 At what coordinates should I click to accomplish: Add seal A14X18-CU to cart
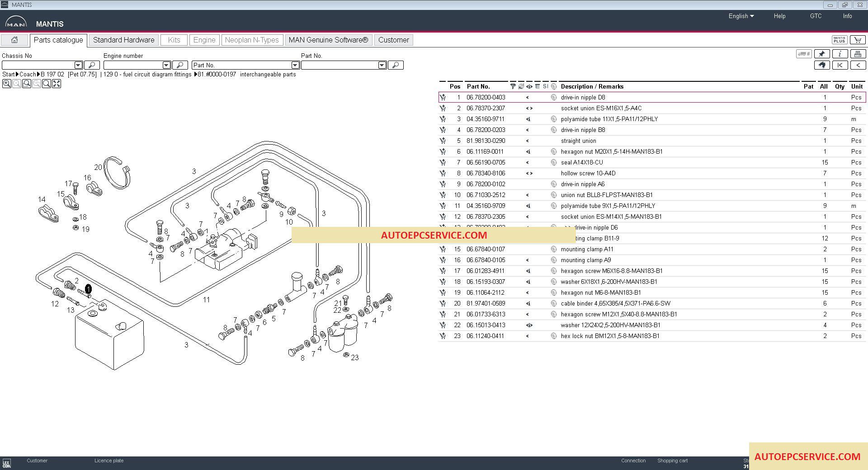(x=443, y=162)
